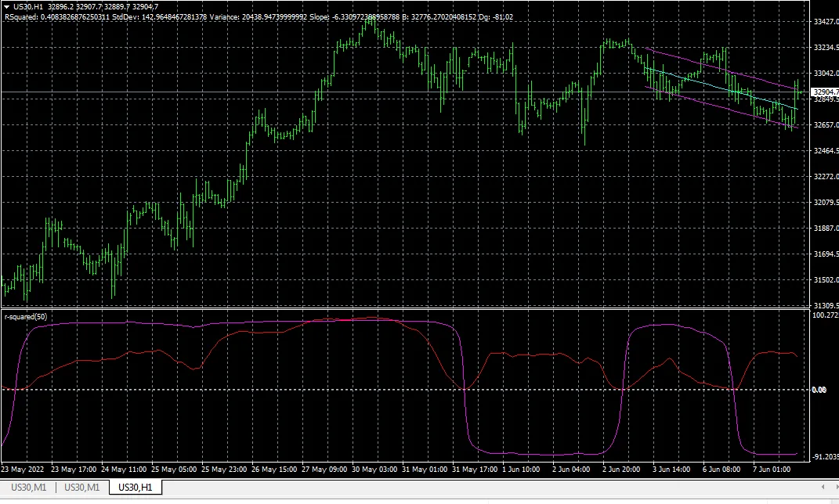Image resolution: width=839 pixels, height=504 pixels.
Task: Click the 23 May 2022 date label
Action: (x=24, y=470)
